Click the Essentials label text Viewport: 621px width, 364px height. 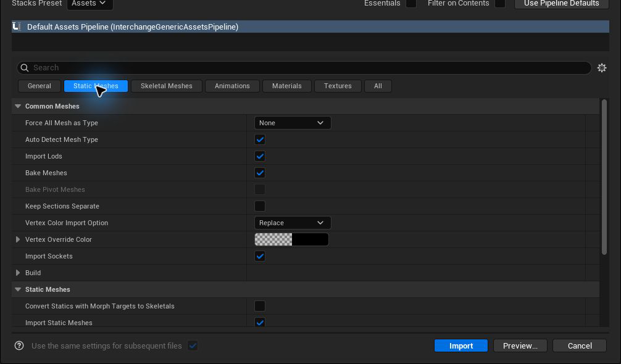[382, 3]
